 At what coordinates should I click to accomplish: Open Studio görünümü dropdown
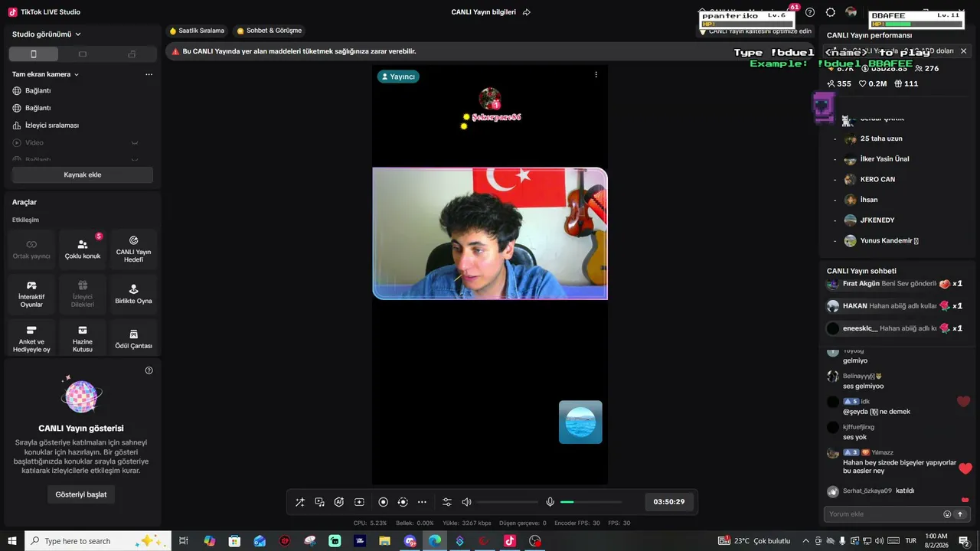click(47, 34)
